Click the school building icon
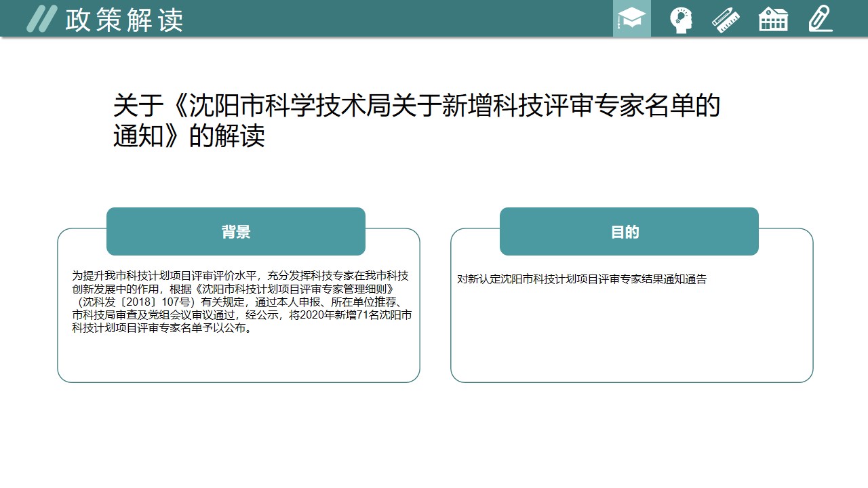The width and height of the screenshot is (868, 488). coord(773,20)
